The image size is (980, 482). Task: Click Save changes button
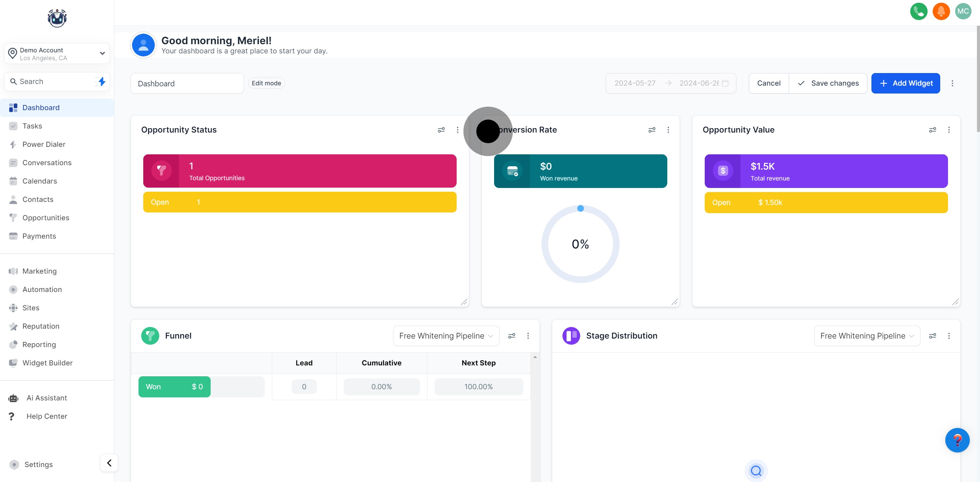click(x=828, y=83)
